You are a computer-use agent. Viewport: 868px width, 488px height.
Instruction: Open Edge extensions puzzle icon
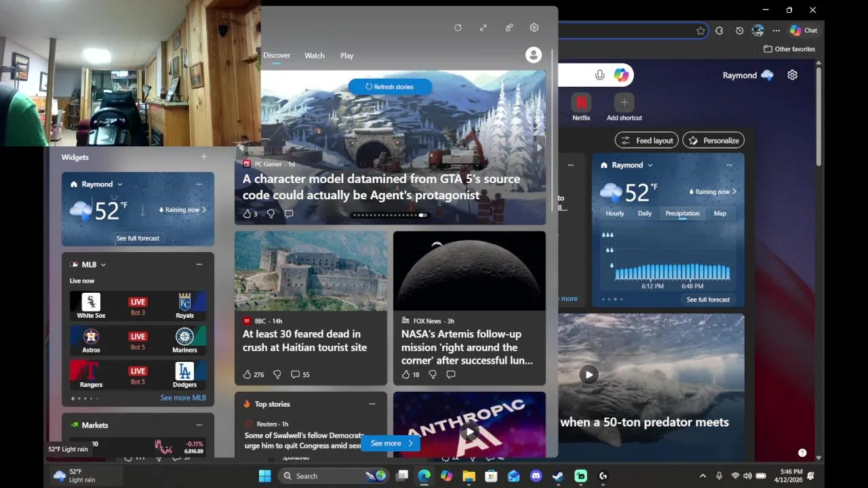[x=719, y=30]
